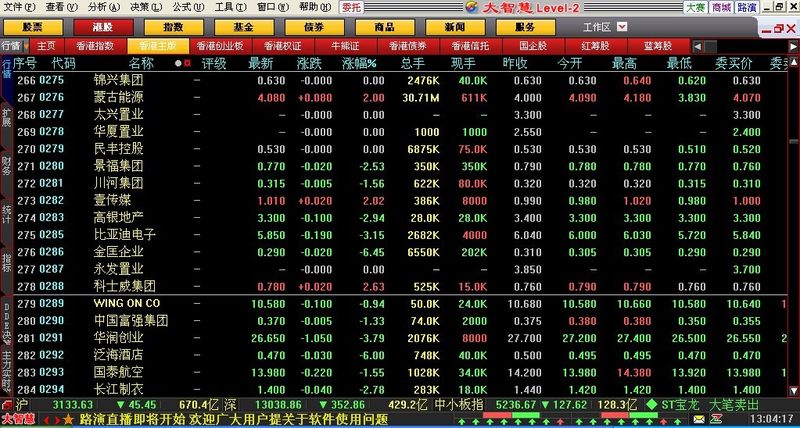Select the 服务 category button
800x428 pixels.
pos(526,27)
